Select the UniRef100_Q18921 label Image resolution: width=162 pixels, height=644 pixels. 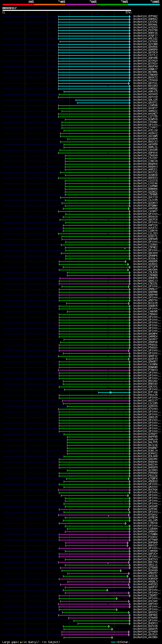pos(145,264)
